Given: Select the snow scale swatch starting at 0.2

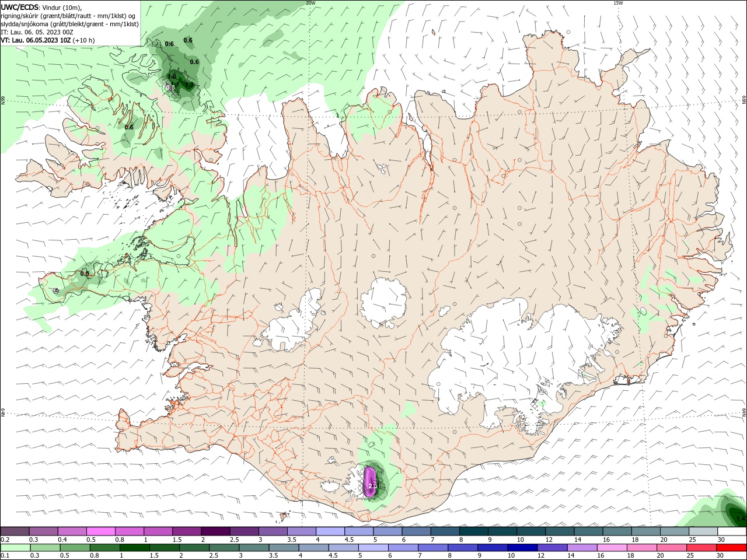Looking at the screenshot, I should pyautogui.click(x=15, y=531).
